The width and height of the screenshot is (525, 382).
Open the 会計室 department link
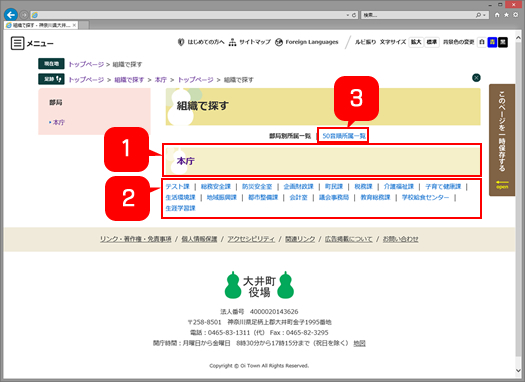[298, 198]
